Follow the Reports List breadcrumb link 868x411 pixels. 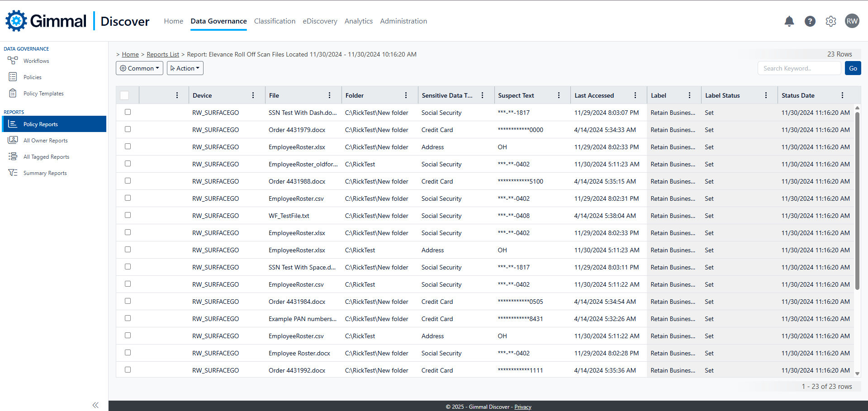[x=163, y=54]
